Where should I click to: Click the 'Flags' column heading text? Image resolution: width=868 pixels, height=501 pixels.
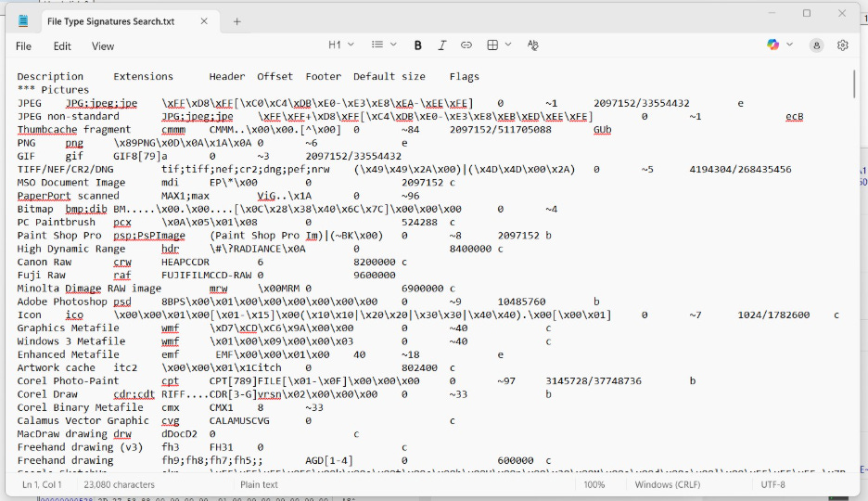[465, 76]
